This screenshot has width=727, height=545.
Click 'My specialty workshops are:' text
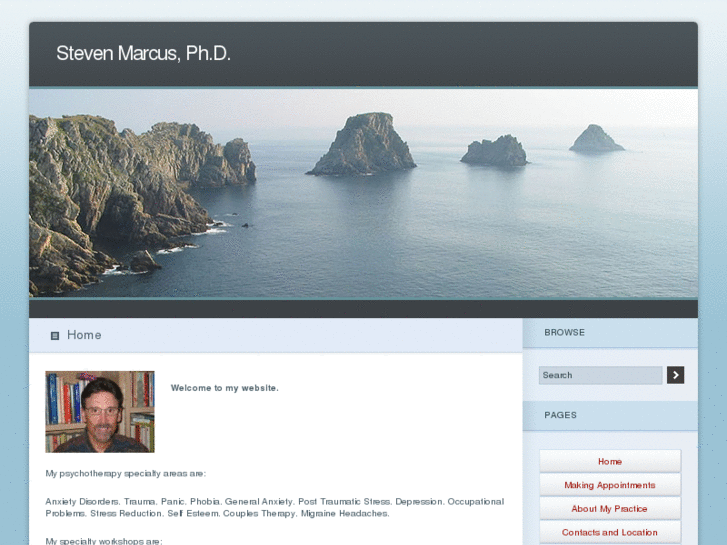tap(104, 541)
